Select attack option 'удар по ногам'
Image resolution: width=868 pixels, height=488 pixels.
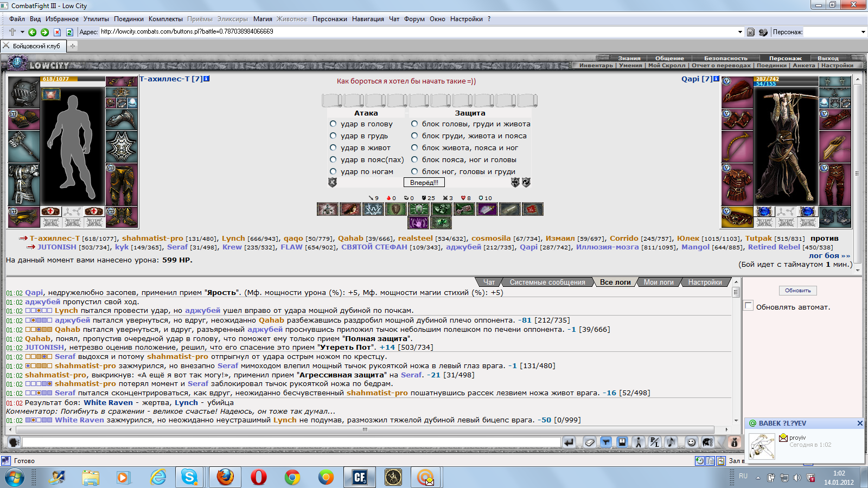(x=333, y=171)
